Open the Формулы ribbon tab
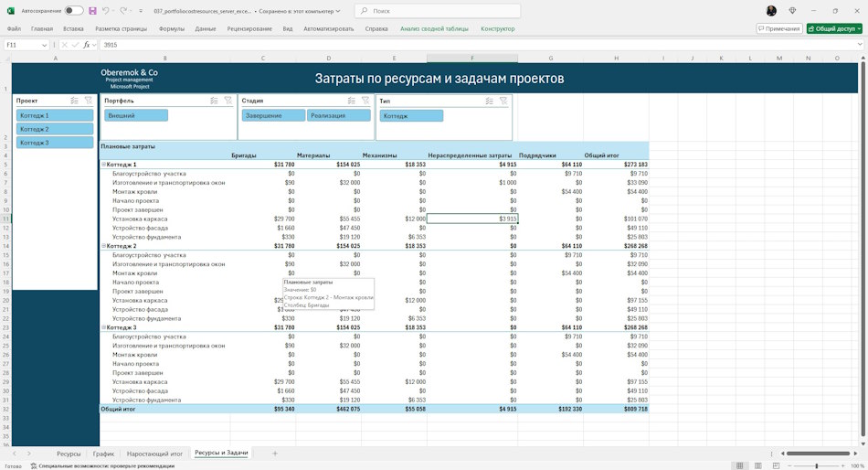 (172, 29)
